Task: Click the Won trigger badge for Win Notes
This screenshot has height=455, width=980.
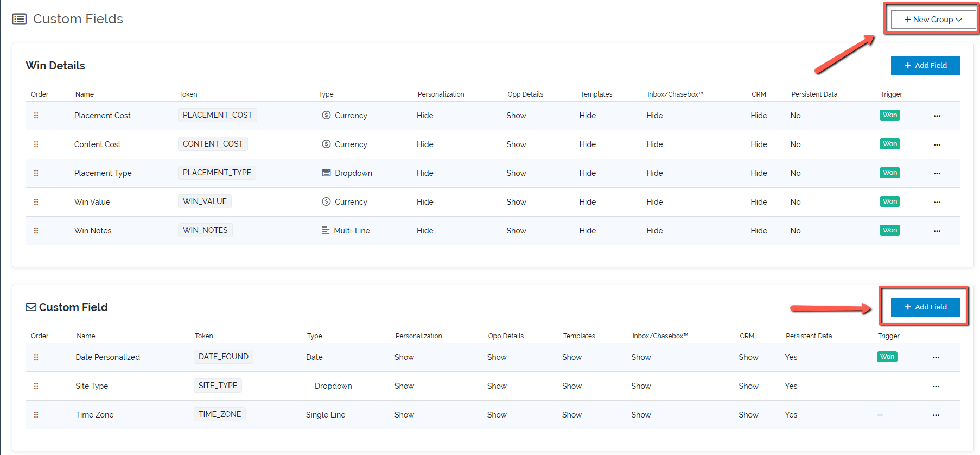Action: (890, 230)
